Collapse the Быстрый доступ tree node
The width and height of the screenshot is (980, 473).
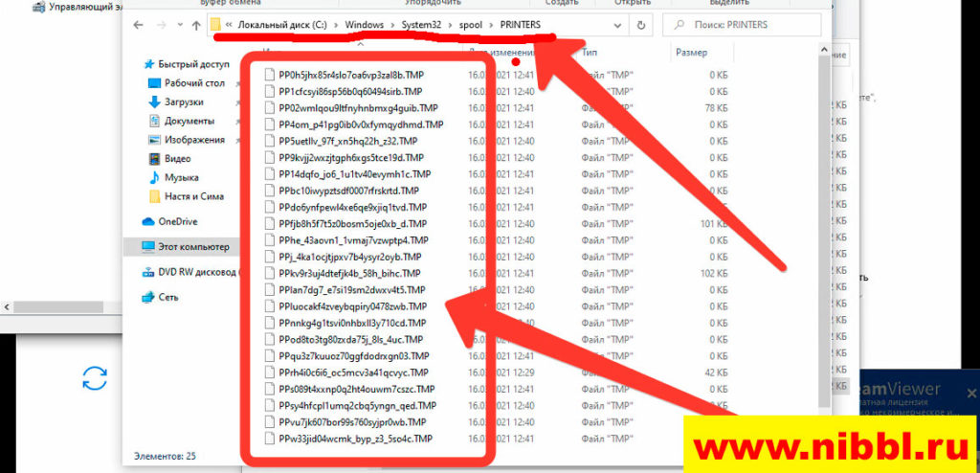134,64
